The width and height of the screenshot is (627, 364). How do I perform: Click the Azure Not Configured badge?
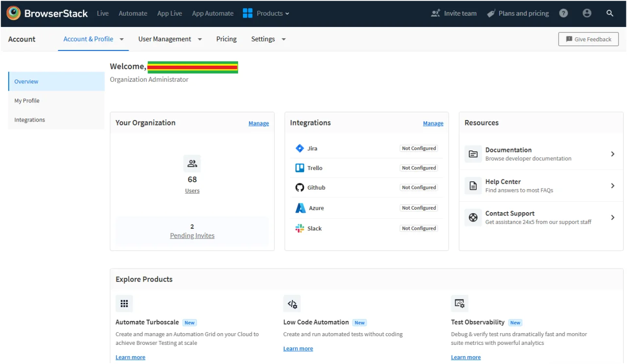[x=419, y=208]
